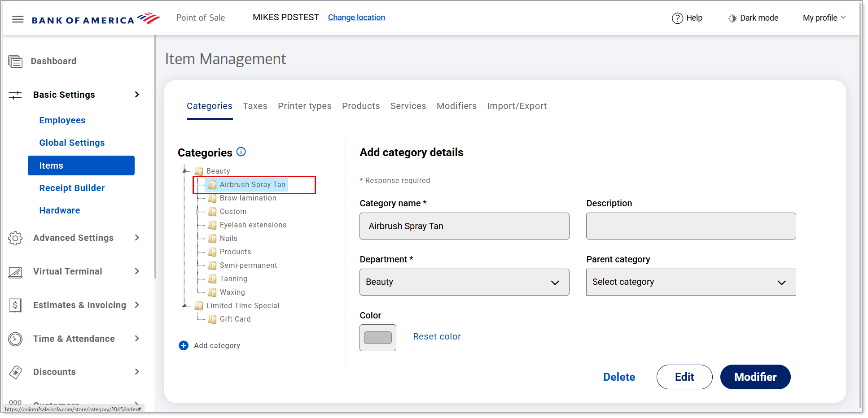
Task: Click the Help question mark icon
Action: coord(677,18)
